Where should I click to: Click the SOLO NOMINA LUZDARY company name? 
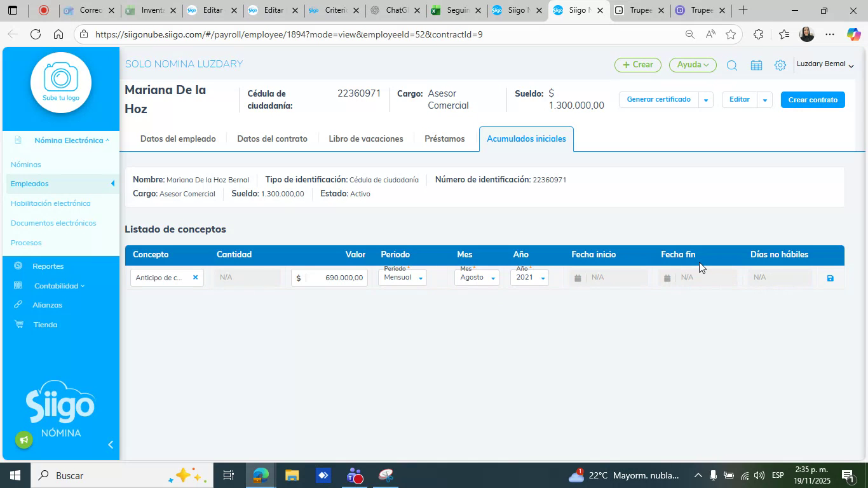(x=184, y=64)
